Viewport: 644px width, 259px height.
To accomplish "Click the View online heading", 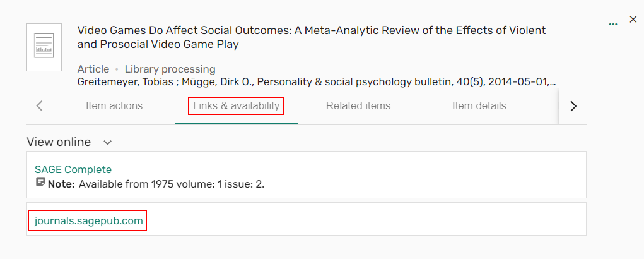I will 59,142.
